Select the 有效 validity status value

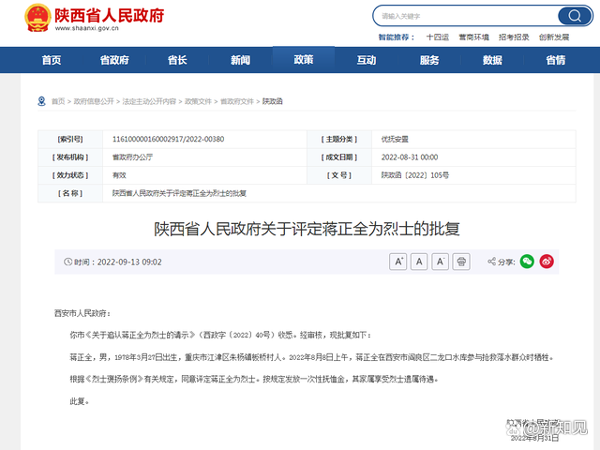tap(119, 175)
